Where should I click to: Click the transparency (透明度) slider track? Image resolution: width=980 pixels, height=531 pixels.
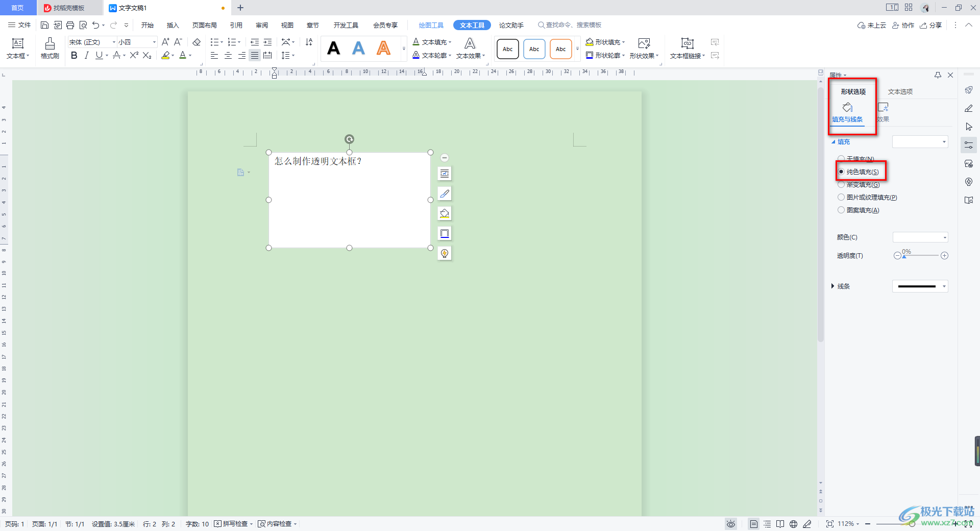click(921, 255)
